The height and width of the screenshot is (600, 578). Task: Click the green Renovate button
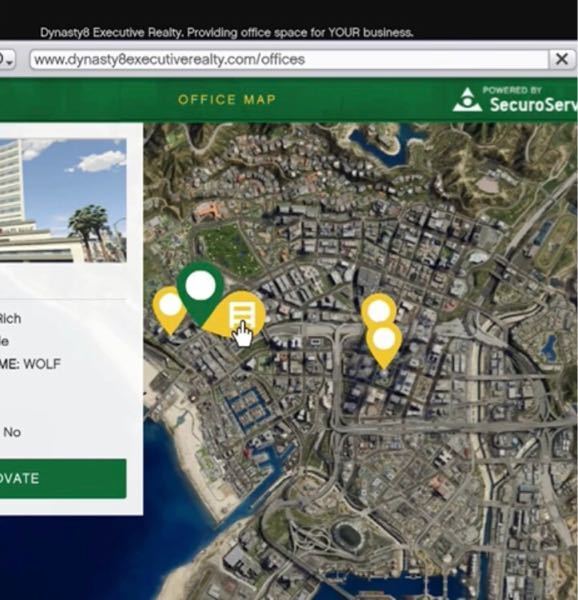pyautogui.click(x=63, y=479)
